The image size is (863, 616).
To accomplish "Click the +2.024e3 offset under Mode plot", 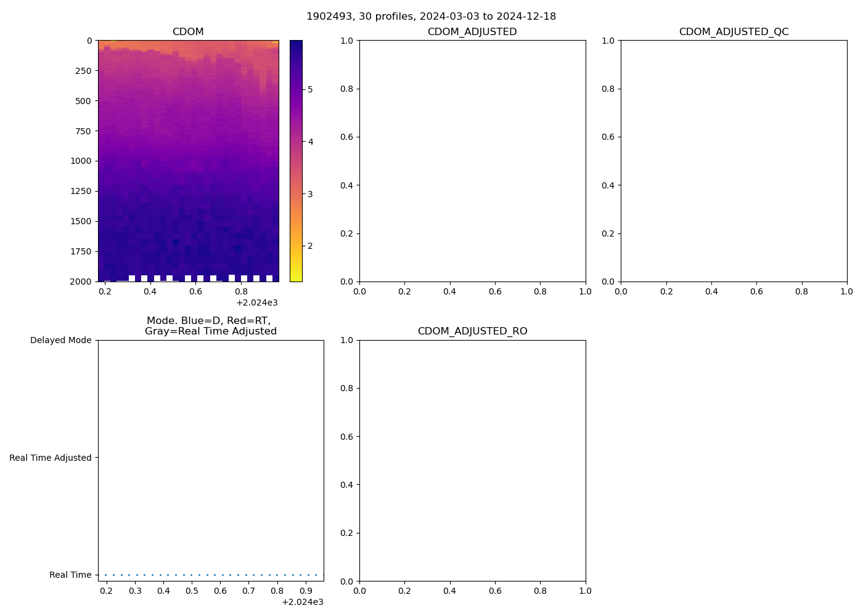I will tap(302, 602).
